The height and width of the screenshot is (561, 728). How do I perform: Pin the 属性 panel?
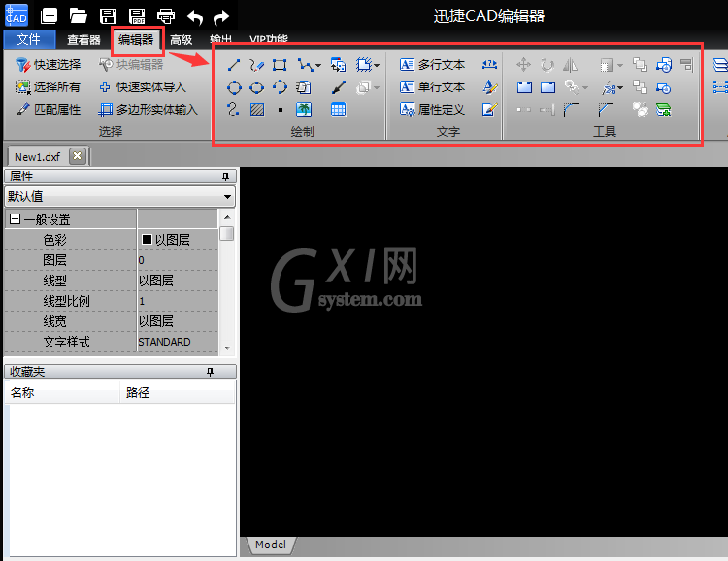pyautogui.click(x=225, y=177)
